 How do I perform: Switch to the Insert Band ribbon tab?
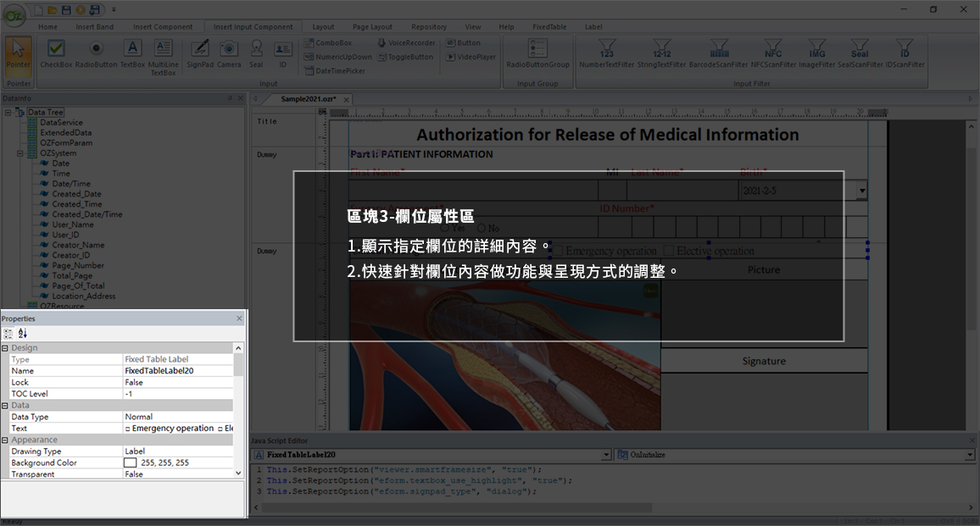click(x=94, y=26)
